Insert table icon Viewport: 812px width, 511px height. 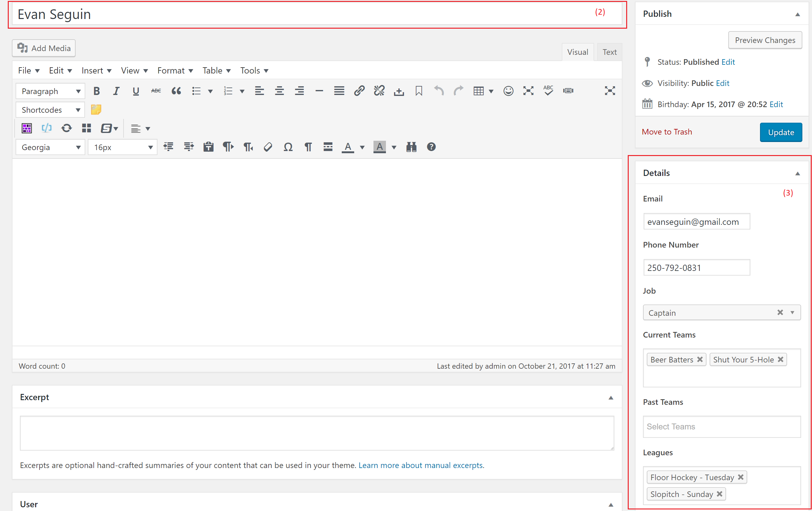pyautogui.click(x=478, y=91)
